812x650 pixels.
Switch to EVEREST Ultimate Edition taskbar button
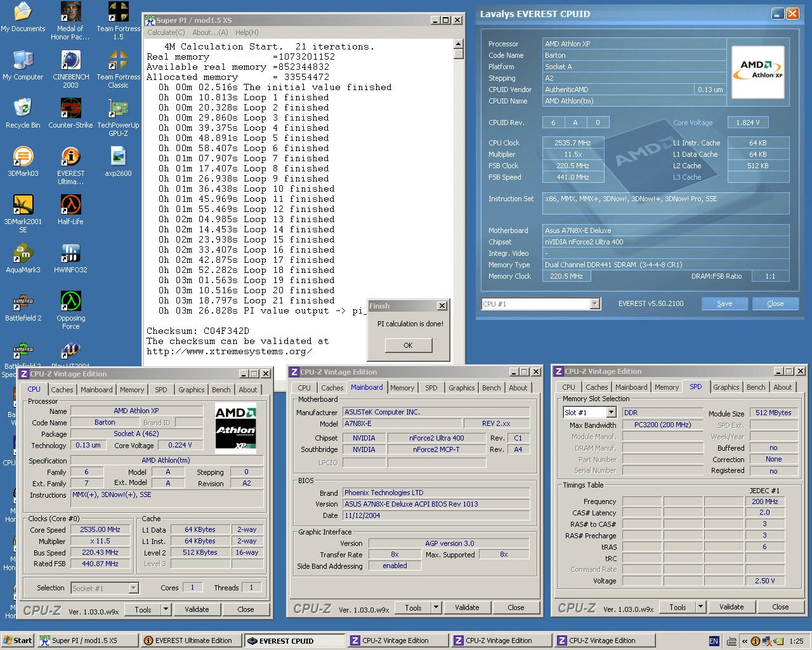click(x=191, y=640)
